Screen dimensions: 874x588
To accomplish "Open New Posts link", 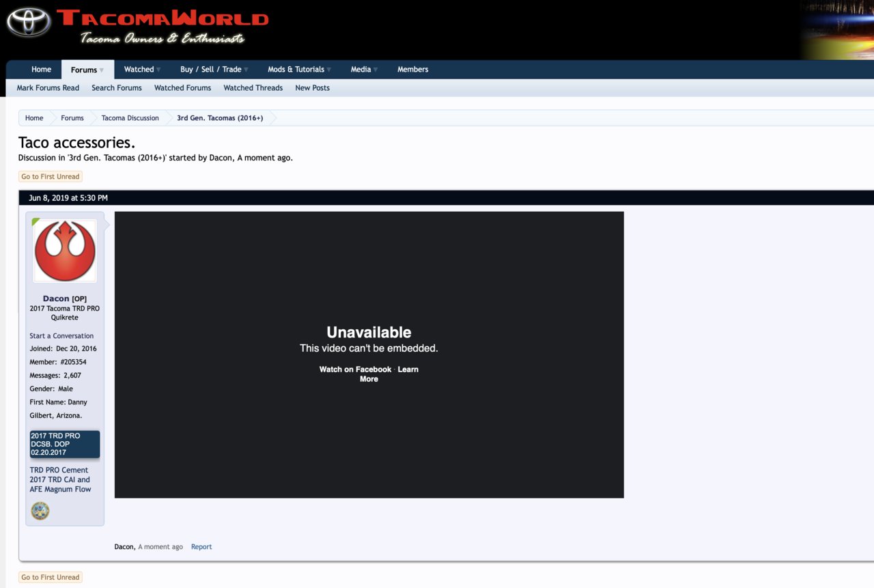I will point(312,87).
